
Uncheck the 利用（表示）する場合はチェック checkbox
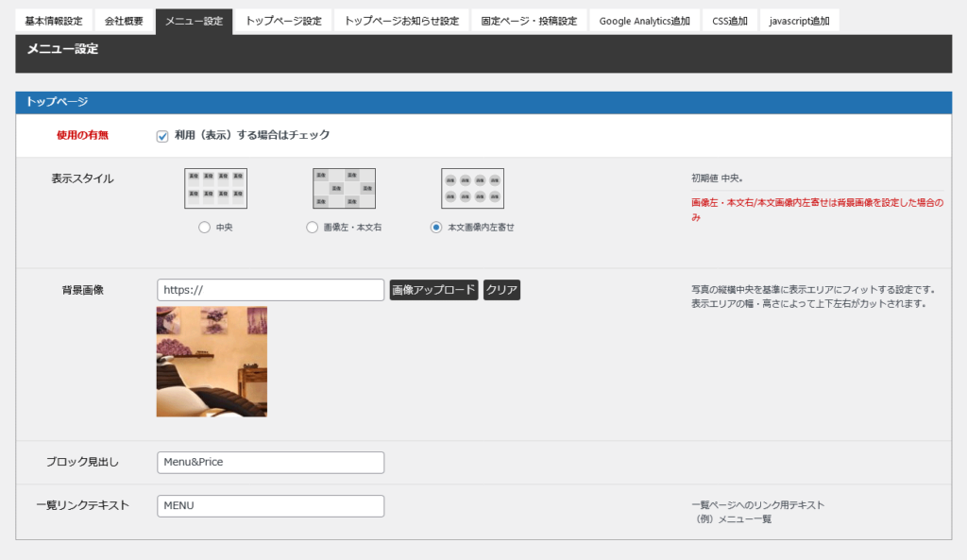162,136
